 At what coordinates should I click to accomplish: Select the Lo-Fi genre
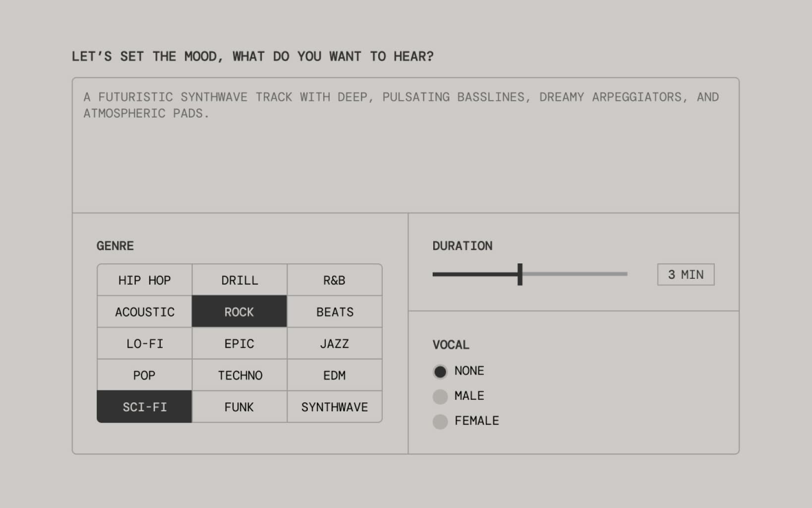click(x=144, y=344)
